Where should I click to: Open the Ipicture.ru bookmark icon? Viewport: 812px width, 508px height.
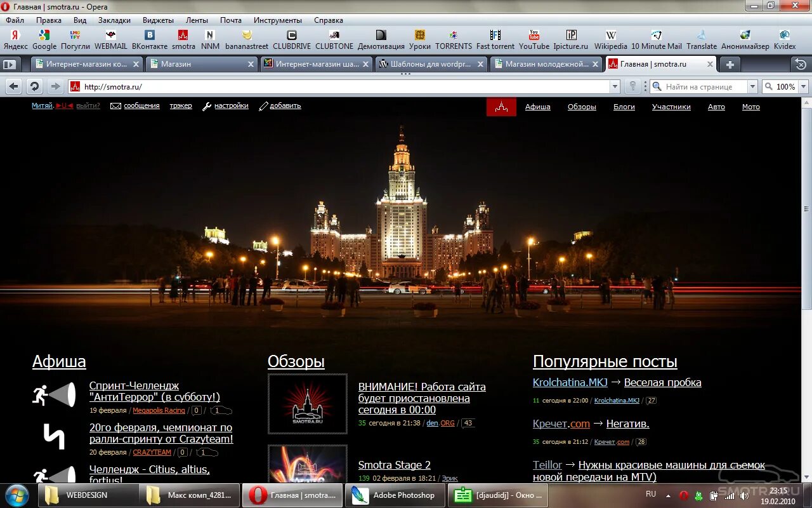coord(571,35)
